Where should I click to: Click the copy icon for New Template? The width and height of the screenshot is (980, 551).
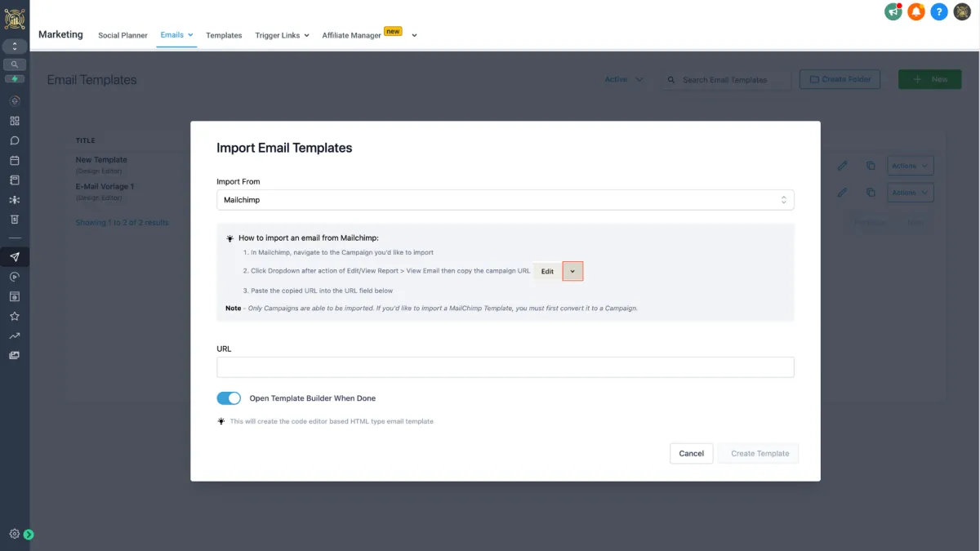pyautogui.click(x=871, y=166)
